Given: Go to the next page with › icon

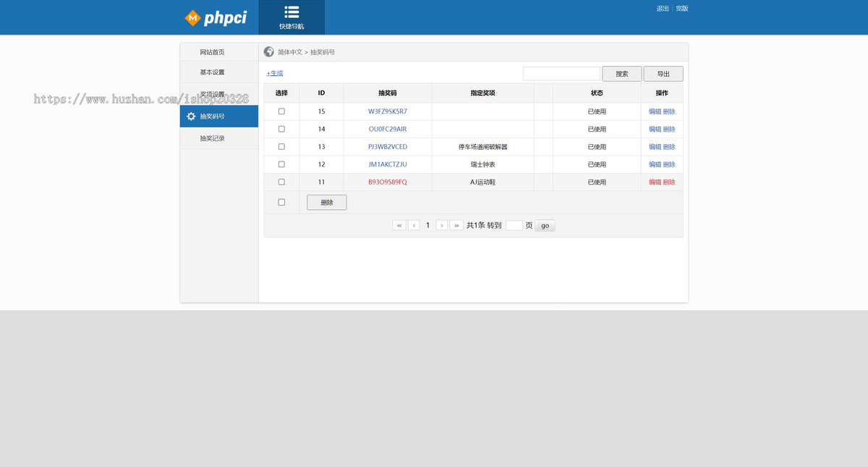Looking at the screenshot, I should 442,225.
